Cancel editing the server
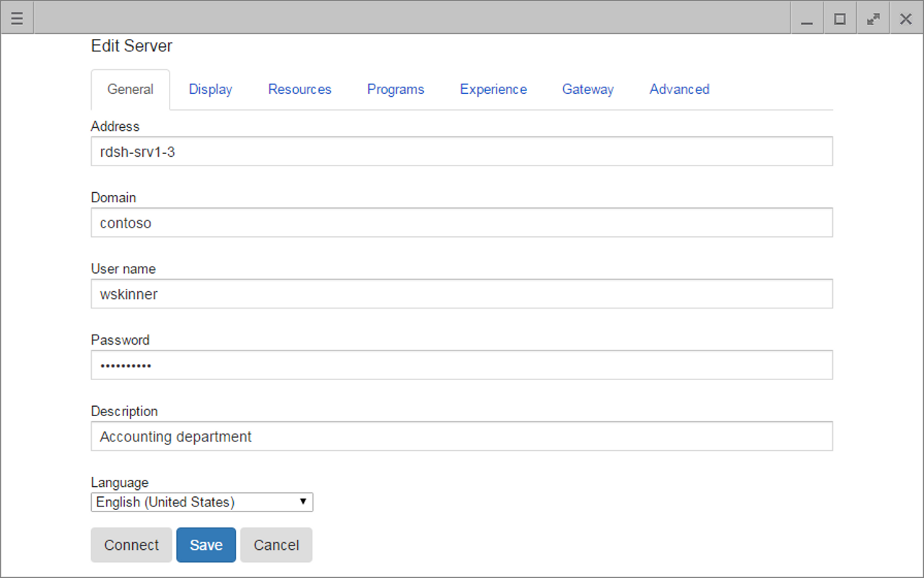 pos(276,545)
